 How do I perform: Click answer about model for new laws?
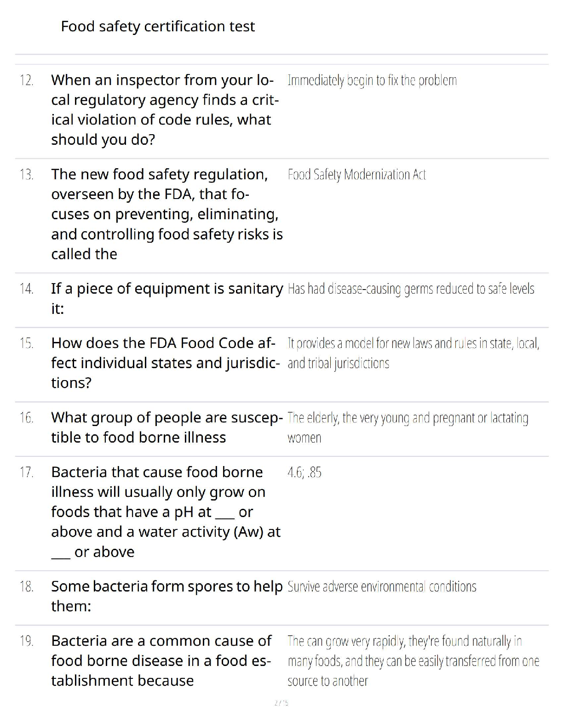(x=413, y=353)
